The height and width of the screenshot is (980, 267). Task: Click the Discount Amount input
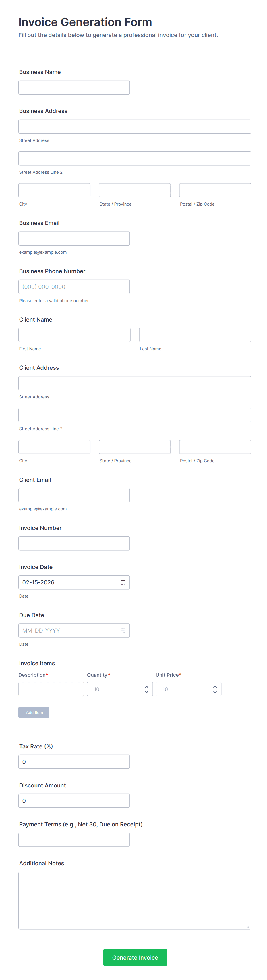pos(74,801)
